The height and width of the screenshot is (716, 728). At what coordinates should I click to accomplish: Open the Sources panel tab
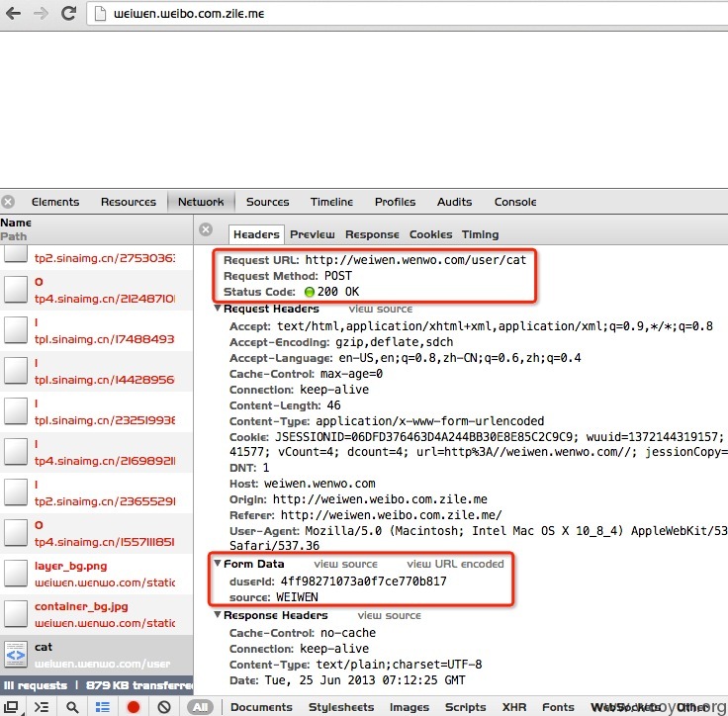coord(267,202)
